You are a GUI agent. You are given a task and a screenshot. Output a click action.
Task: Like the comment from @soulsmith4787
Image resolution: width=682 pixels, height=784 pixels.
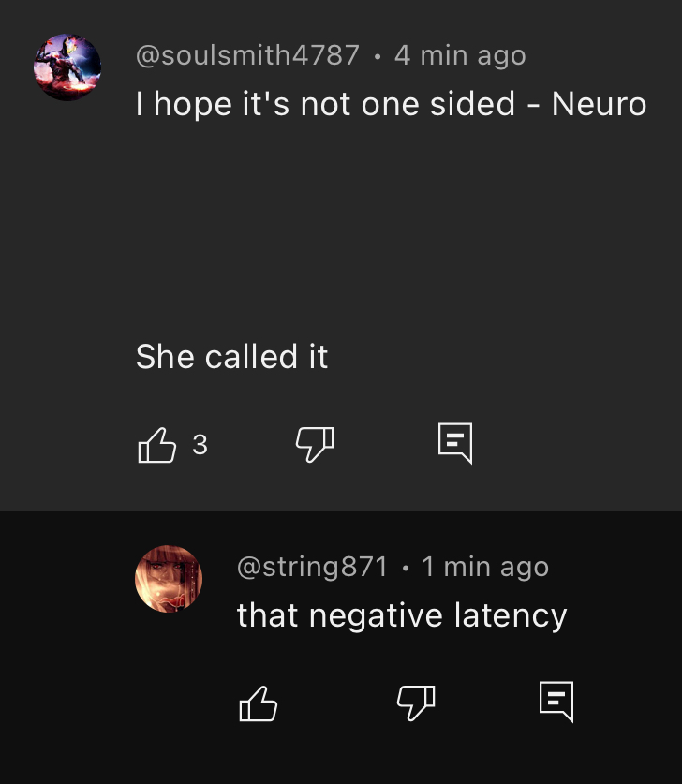click(x=157, y=445)
